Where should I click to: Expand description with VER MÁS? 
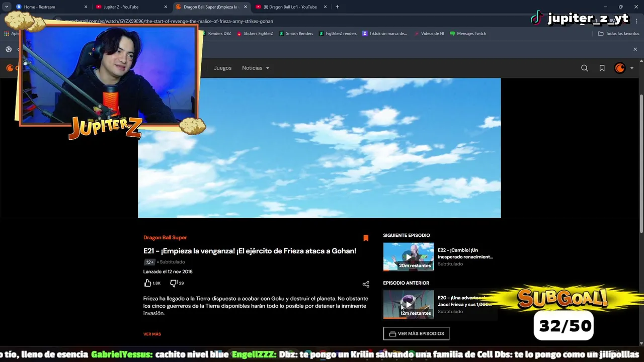coord(152,334)
